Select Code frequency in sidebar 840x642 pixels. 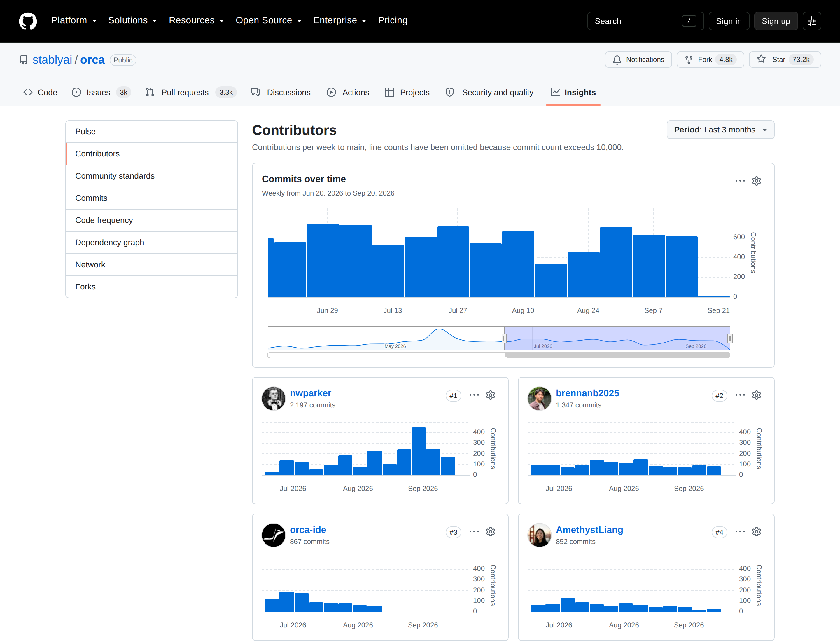152,221
